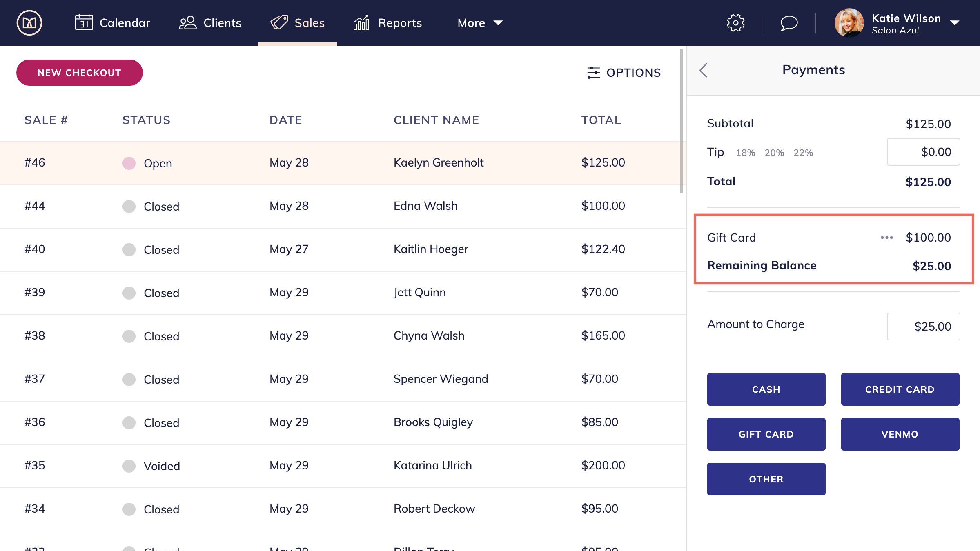Click the pink Open status dot

(129, 163)
